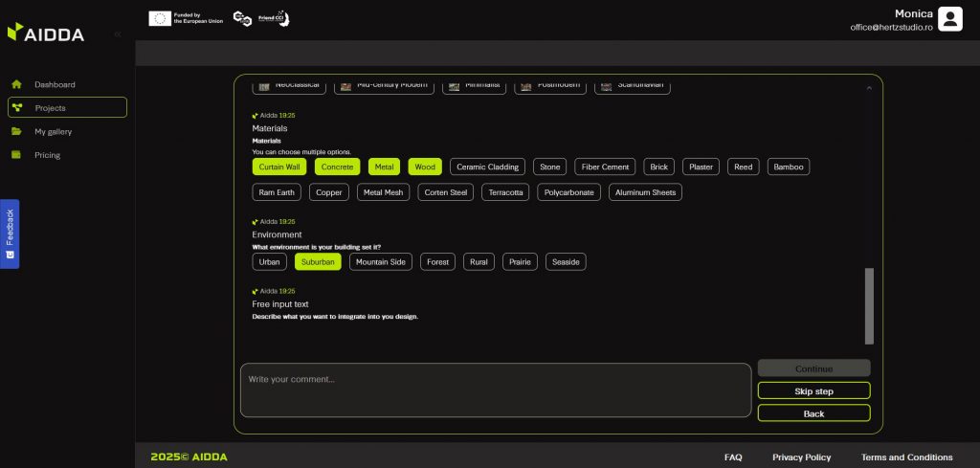This screenshot has width=980, height=468.
Task: Toggle the Ceramic Cladding material option
Action: pyautogui.click(x=487, y=167)
